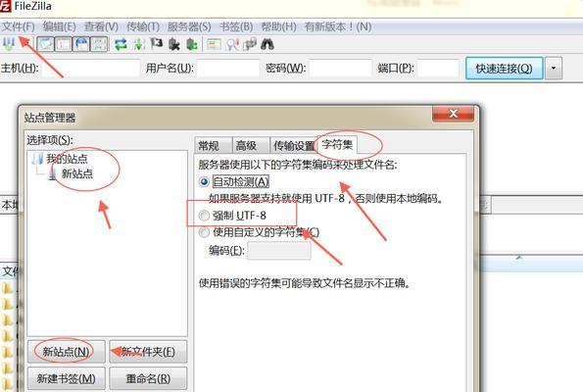The width and height of the screenshot is (583, 392).
Task: Toggle the message log display icon
Action: point(46,44)
